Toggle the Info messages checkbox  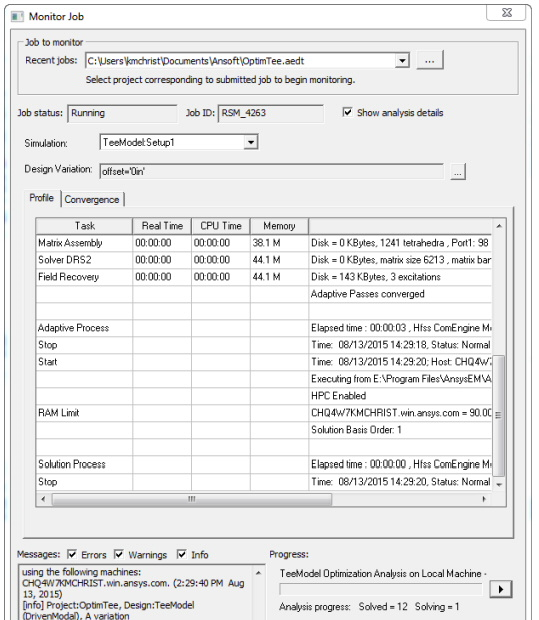182,554
